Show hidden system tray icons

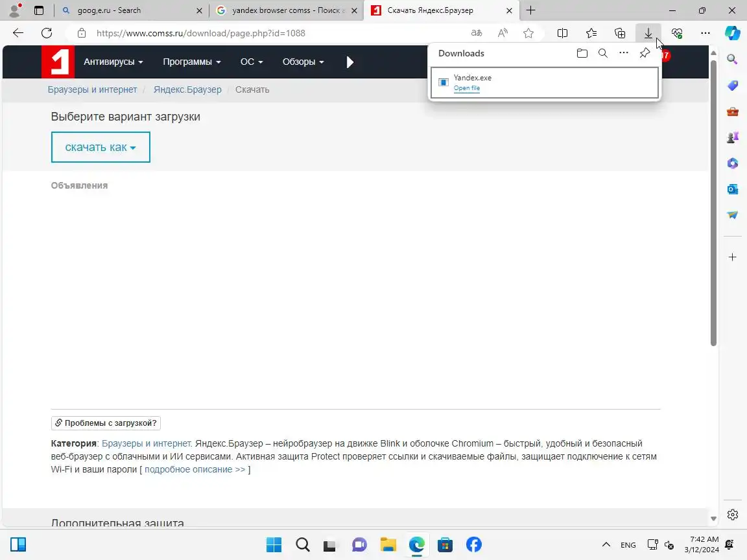pos(606,544)
